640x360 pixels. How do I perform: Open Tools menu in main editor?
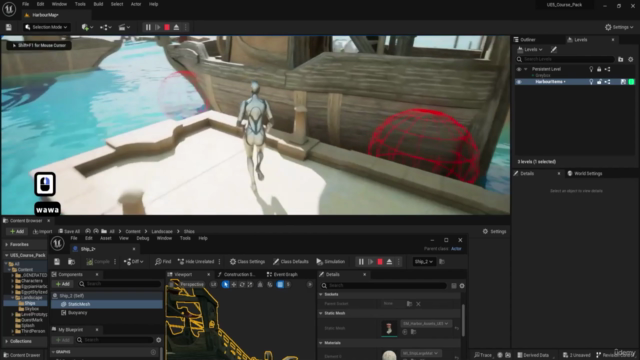[x=80, y=4]
